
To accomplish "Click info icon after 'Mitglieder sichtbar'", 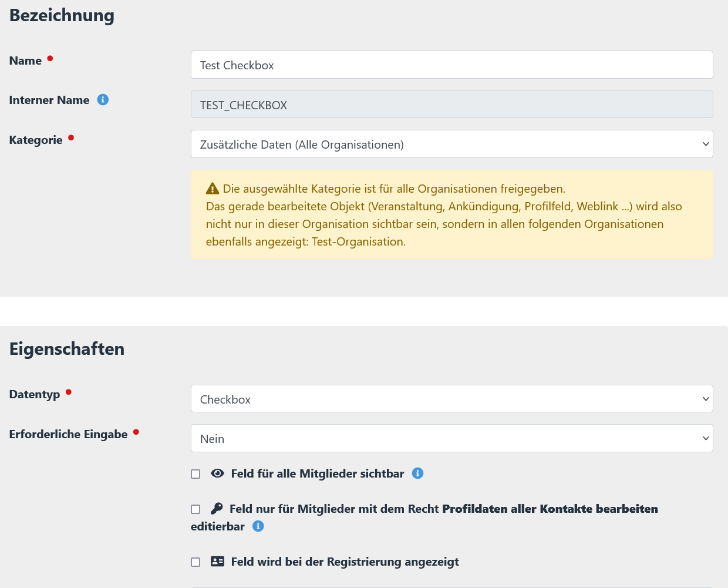I will 417,473.
